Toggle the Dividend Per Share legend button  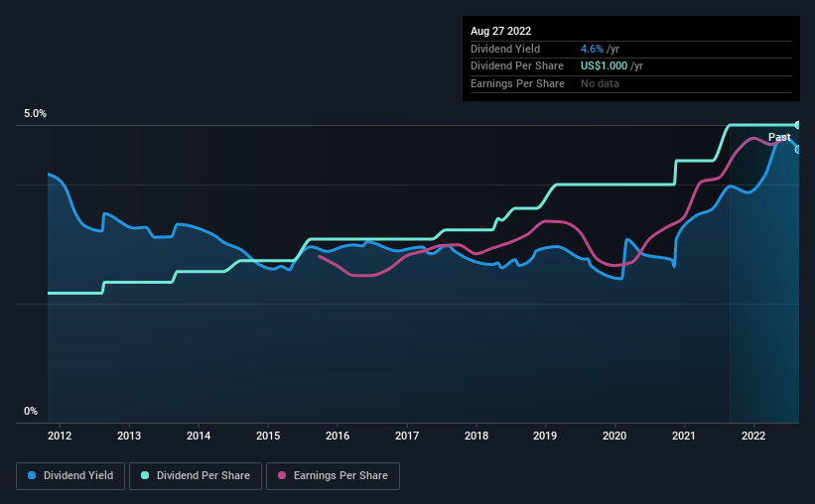click(x=196, y=476)
